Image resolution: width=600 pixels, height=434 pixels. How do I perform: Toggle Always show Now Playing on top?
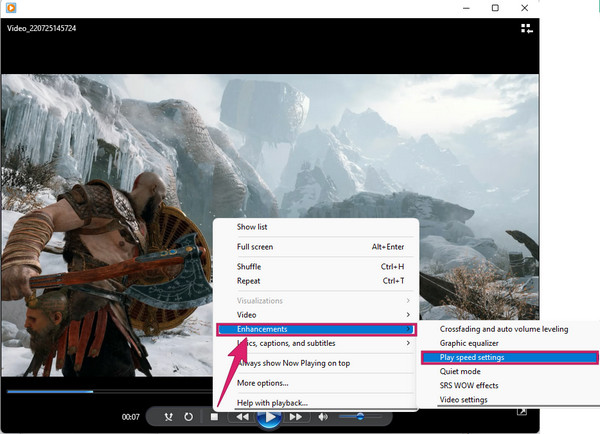[316, 363]
